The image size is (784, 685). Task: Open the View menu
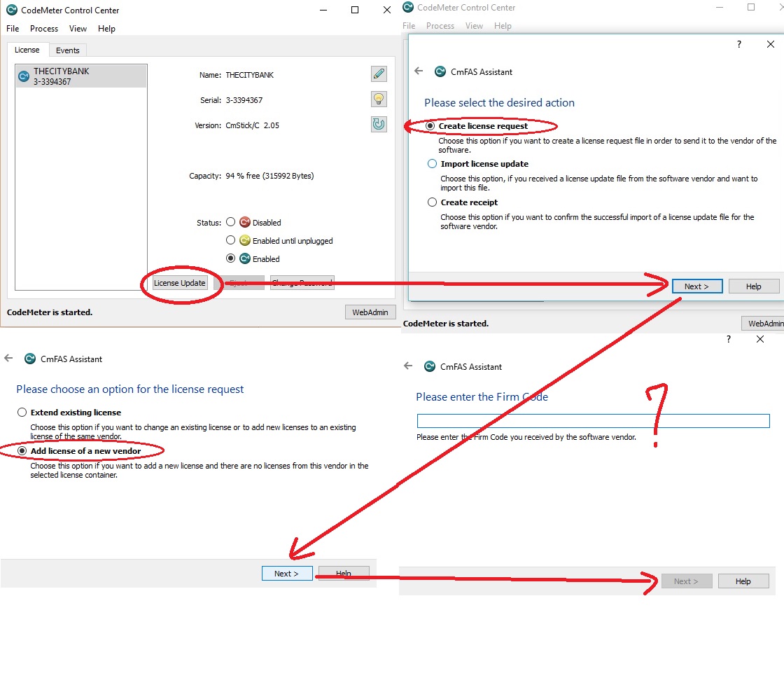click(78, 28)
